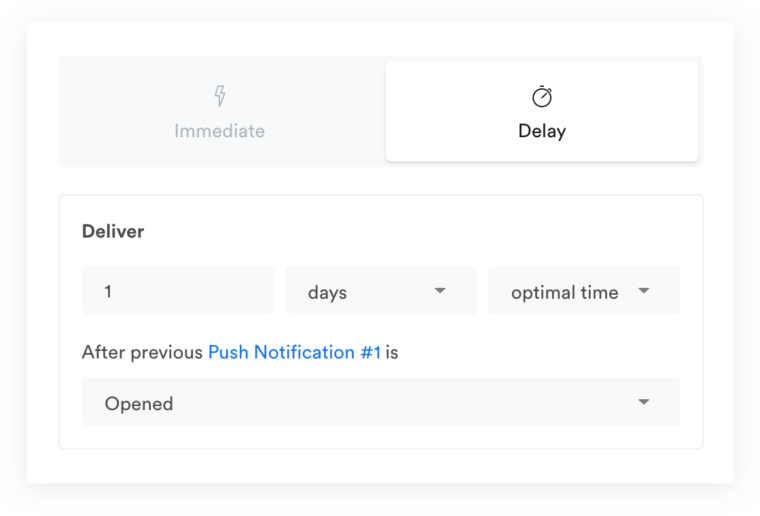
Task: Click the arrow in the Opened selector
Action: [x=644, y=402]
